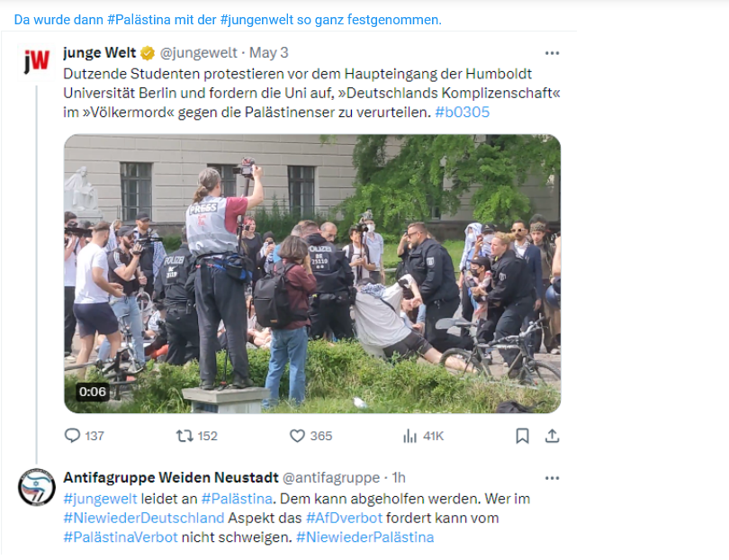
Task: View analytics showing 41K views
Action: [x=409, y=436]
